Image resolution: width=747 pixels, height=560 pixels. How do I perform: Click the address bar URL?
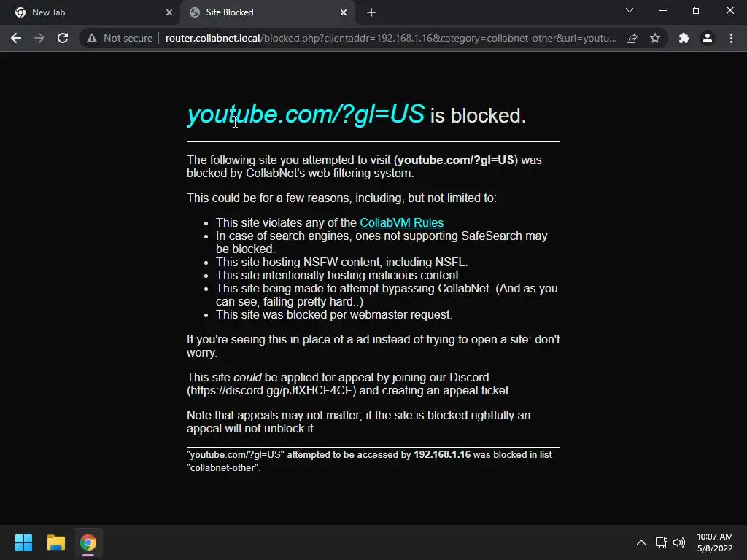click(391, 38)
